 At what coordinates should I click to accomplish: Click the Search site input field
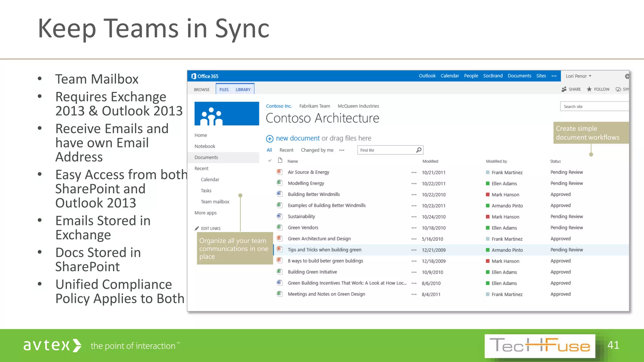594,107
